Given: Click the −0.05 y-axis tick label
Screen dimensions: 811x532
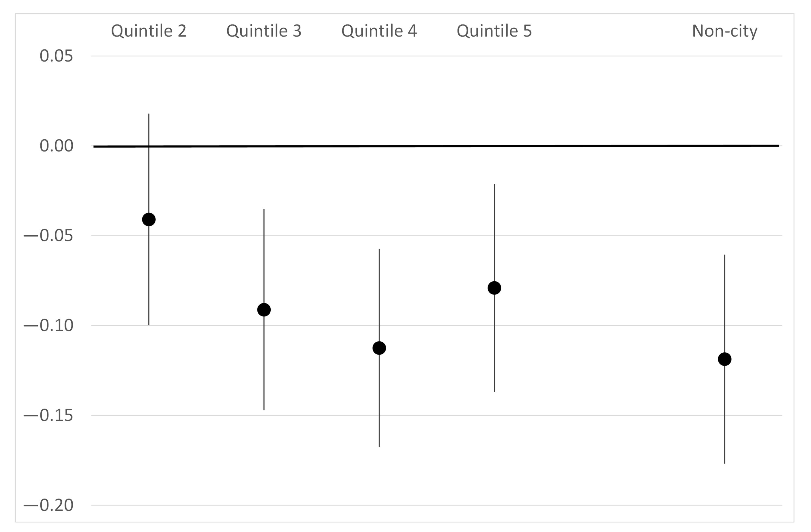Looking at the screenshot, I should pos(48,236).
